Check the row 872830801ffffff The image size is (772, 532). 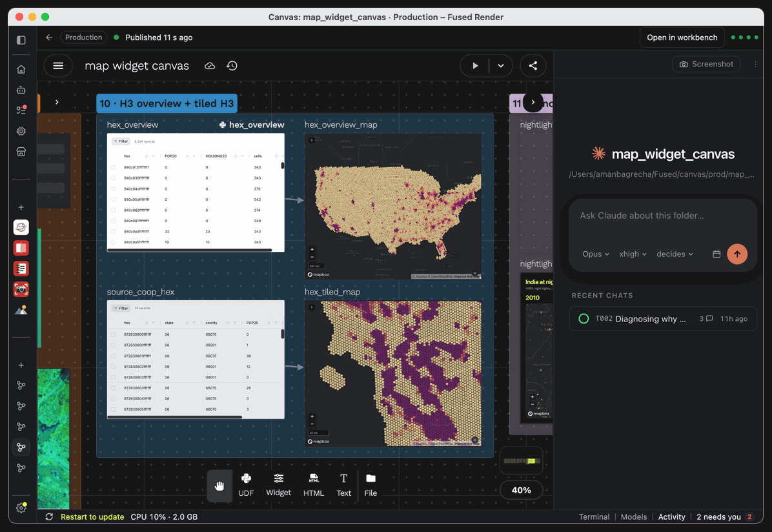pyautogui.click(x=114, y=356)
